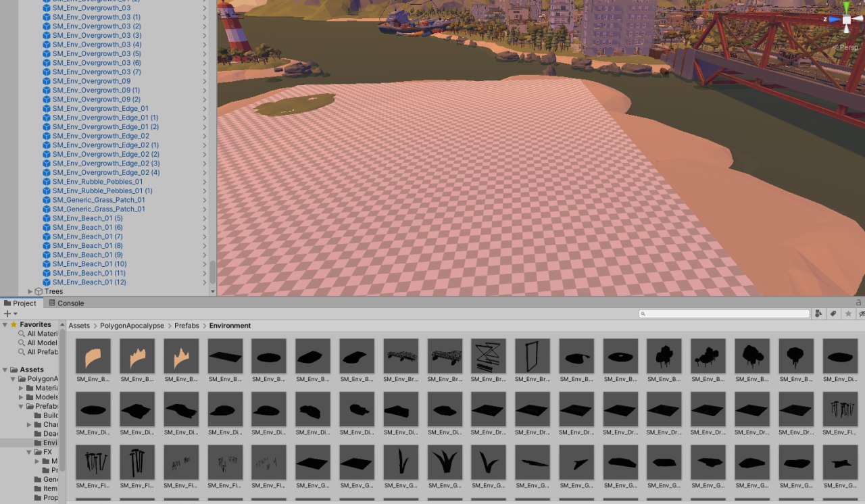Select SM_Env_Rubble_Pebbles_01 (1) in the Hierarchy

(x=102, y=191)
